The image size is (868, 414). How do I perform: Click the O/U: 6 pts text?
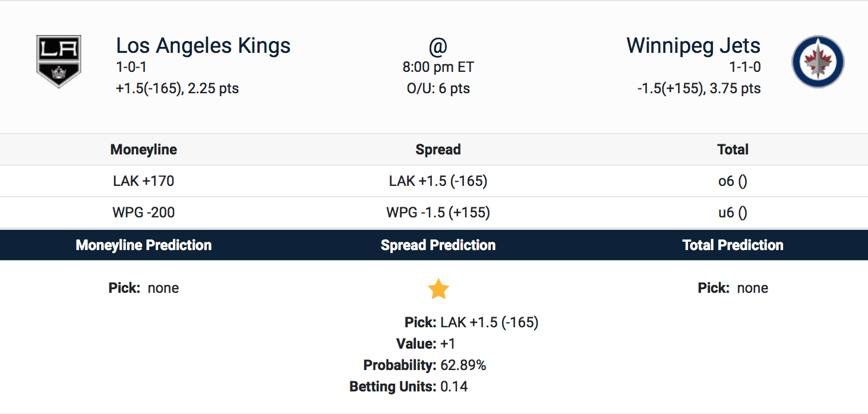point(438,89)
